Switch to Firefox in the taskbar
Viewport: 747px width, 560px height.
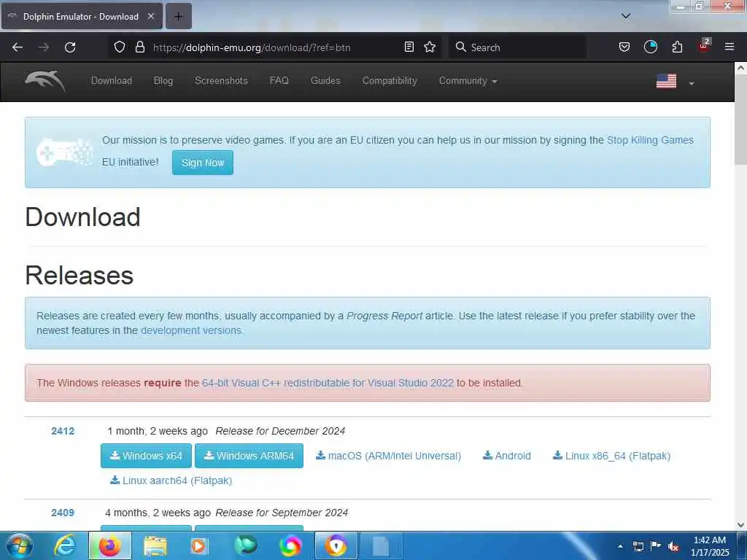(110, 545)
